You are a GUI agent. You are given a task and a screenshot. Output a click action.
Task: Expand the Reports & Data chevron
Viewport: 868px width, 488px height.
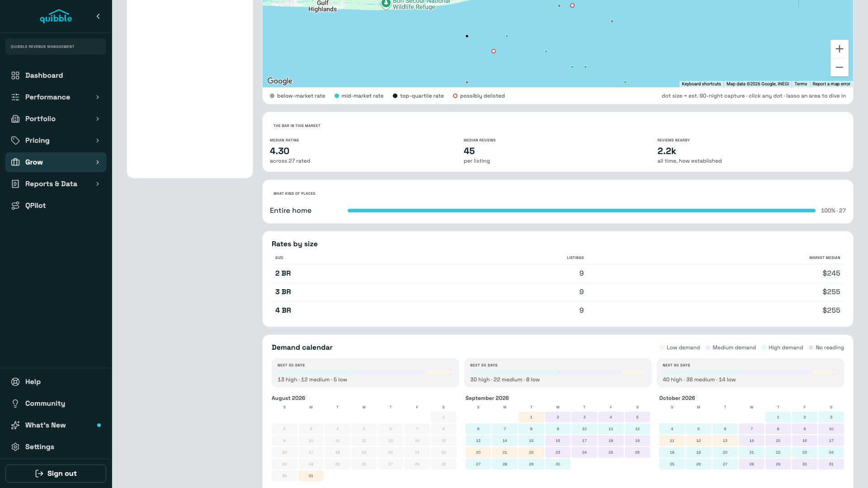point(98,184)
